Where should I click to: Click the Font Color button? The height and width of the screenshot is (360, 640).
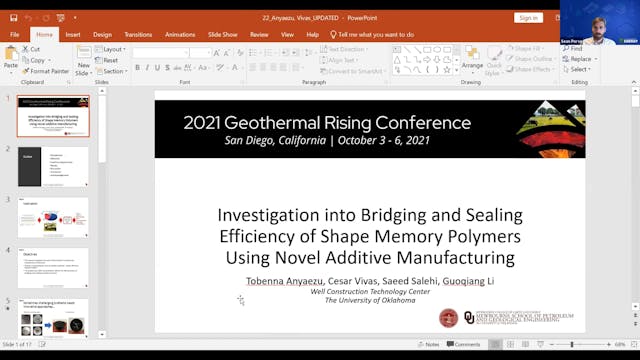(x=235, y=68)
